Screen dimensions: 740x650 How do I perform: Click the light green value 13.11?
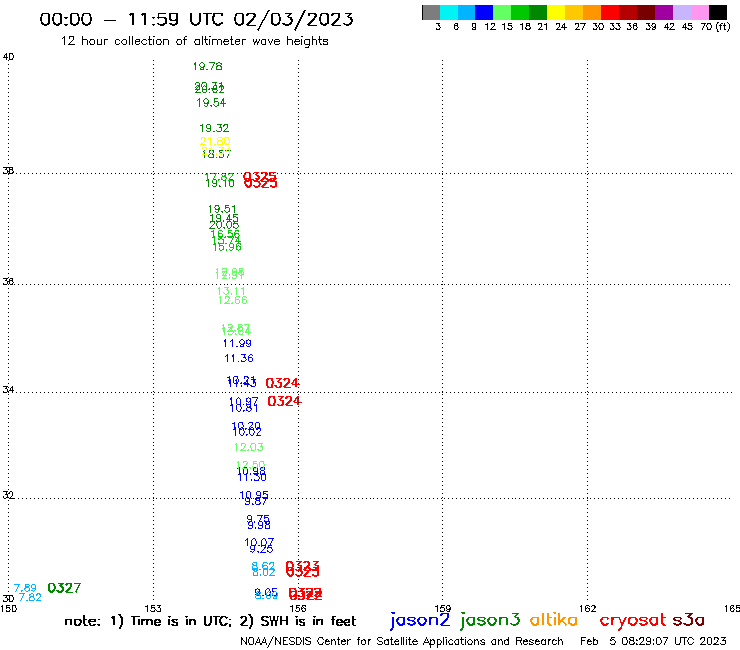point(231,291)
